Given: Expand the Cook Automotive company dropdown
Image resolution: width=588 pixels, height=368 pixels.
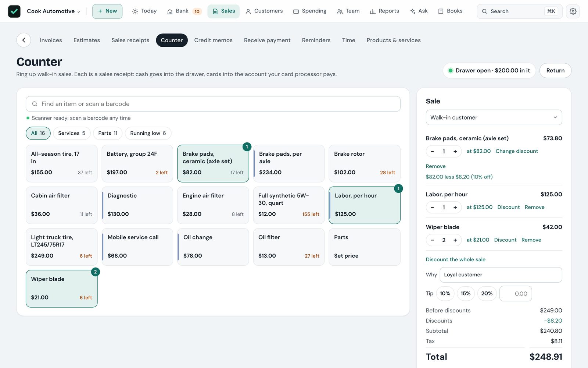Looking at the screenshot, I should tap(53, 11).
